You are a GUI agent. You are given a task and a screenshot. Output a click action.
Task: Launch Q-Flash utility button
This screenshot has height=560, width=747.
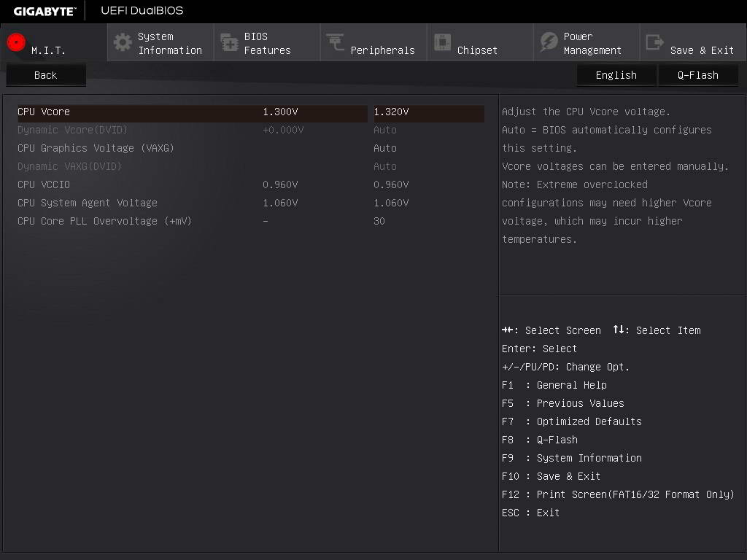[x=698, y=75]
